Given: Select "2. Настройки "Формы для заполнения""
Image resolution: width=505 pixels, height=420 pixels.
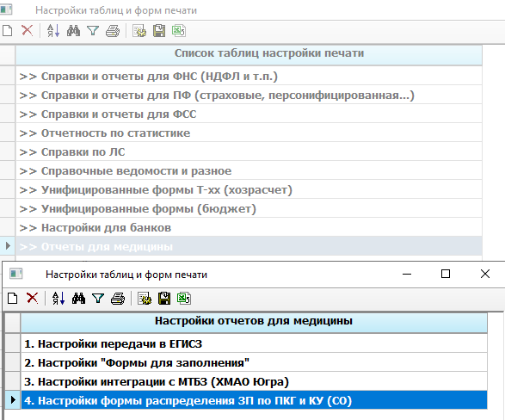Looking at the screenshot, I should (254, 362).
